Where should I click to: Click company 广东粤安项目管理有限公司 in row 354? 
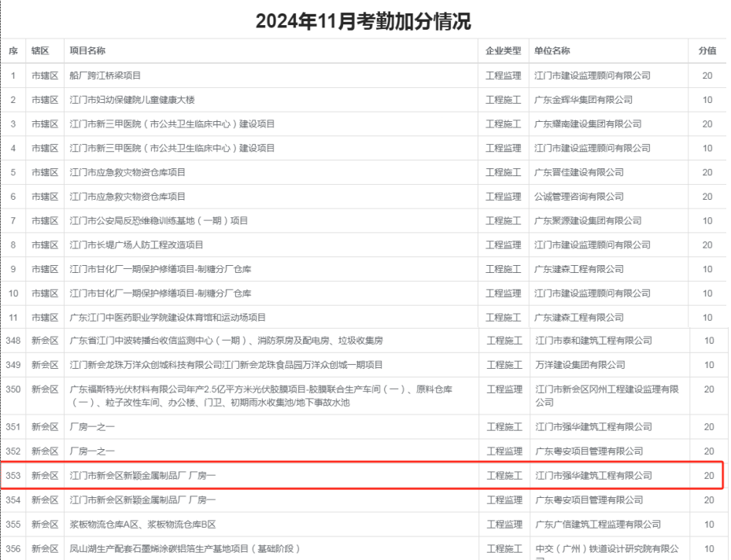click(x=589, y=500)
